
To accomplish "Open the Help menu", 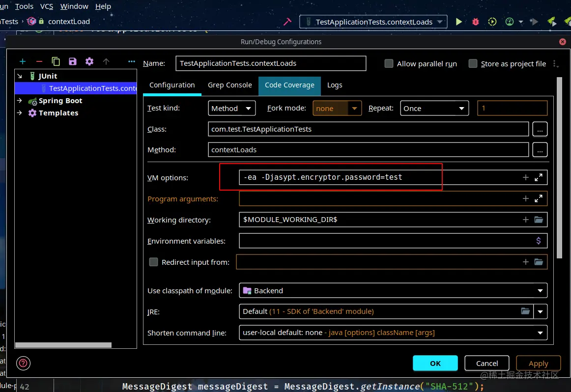I will click(x=103, y=6).
